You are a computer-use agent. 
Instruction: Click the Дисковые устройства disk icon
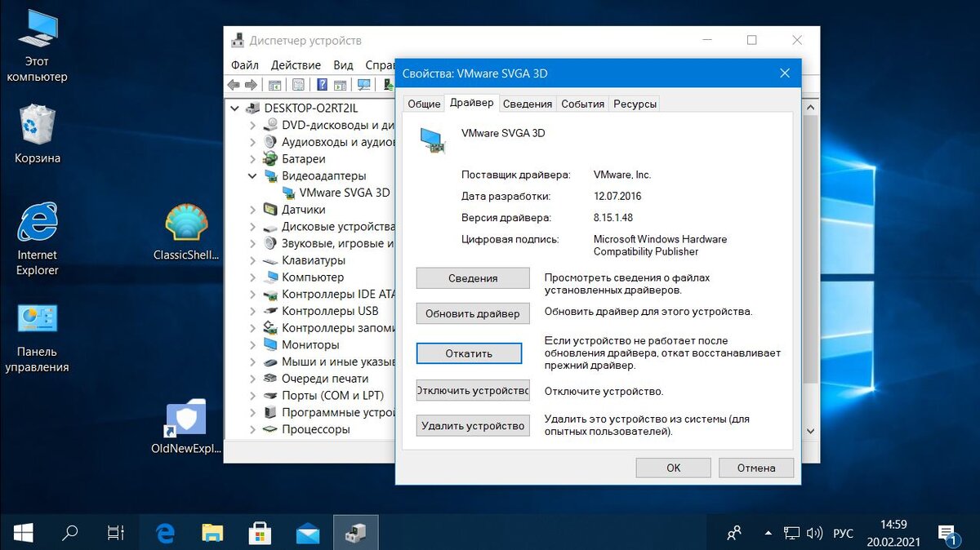pyautogui.click(x=271, y=226)
